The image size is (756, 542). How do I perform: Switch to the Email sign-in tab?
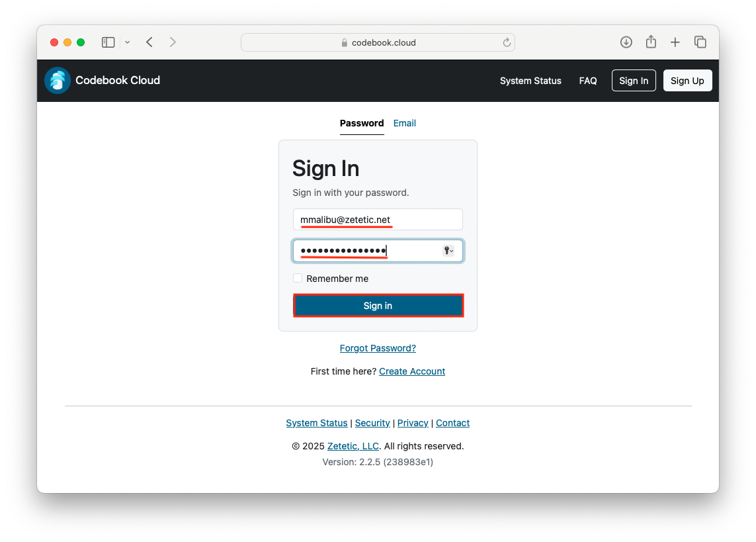(x=404, y=123)
